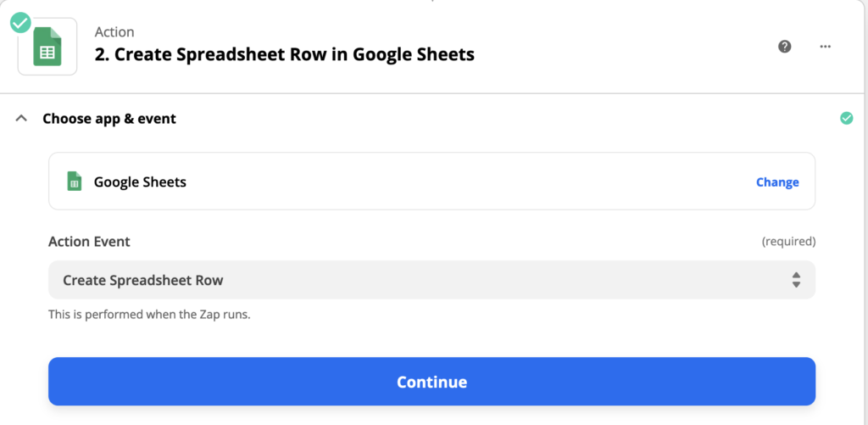This screenshot has height=425, width=868.
Task: Click the green checkmark badge on step icon
Action: click(20, 23)
